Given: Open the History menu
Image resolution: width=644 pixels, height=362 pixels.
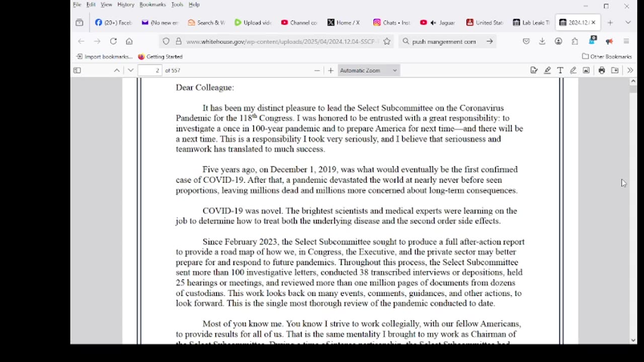Looking at the screenshot, I should coord(126,5).
